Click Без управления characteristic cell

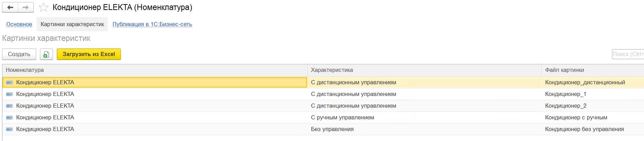pyautogui.click(x=424, y=129)
